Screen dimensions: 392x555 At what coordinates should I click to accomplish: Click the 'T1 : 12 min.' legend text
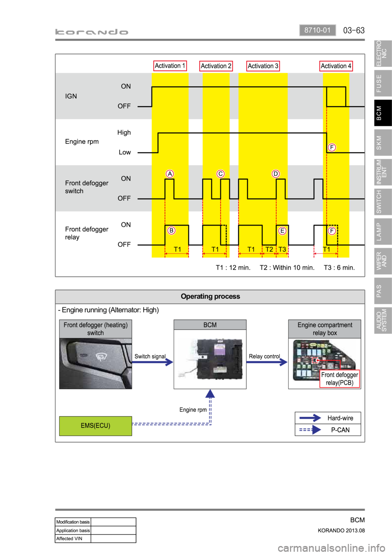[233, 268]
